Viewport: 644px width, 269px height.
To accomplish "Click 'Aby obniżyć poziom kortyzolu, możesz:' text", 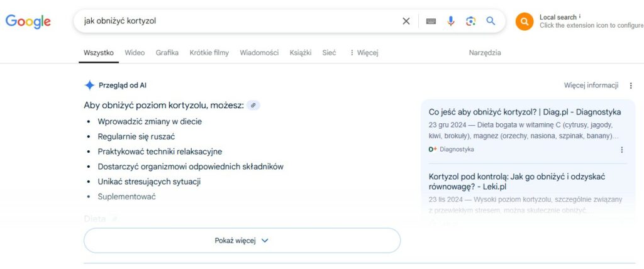I will (x=164, y=105).
